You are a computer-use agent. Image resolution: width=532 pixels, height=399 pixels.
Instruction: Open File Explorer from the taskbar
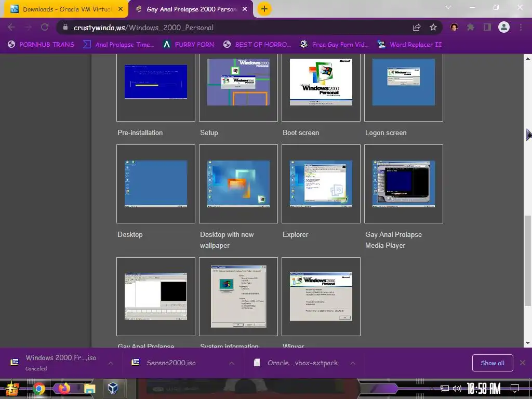click(x=89, y=389)
